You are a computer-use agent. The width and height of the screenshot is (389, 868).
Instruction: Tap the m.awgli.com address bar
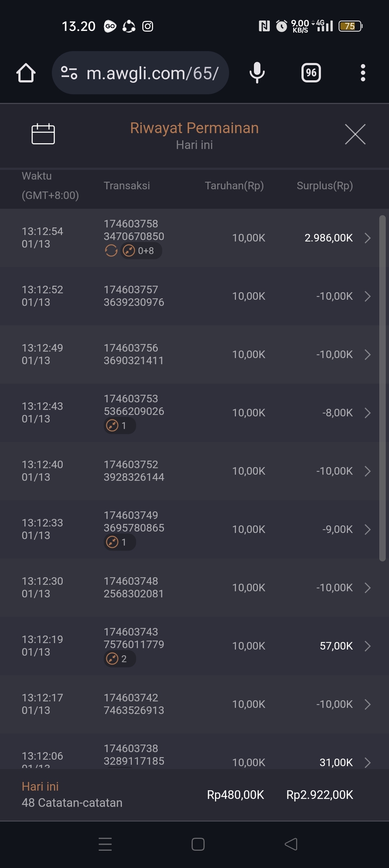(x=152, y=73)
